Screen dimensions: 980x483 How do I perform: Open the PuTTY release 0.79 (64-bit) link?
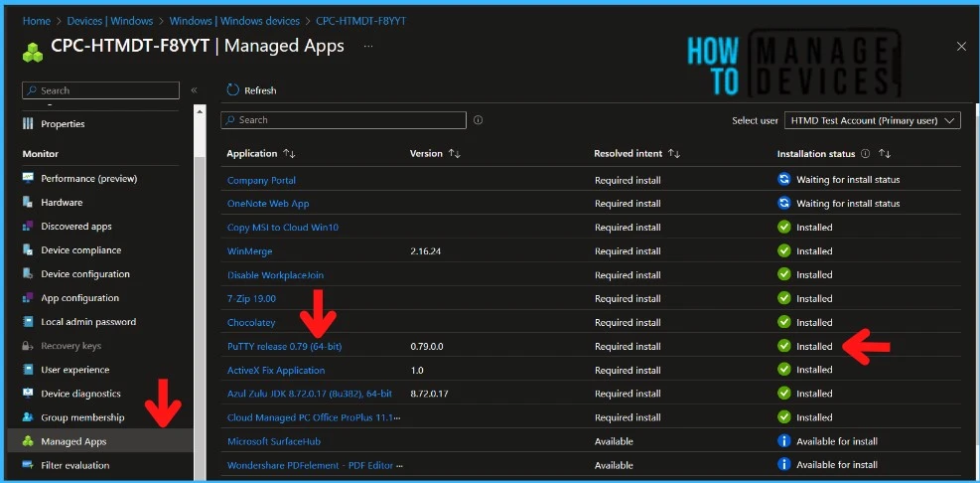pos(284,346)
